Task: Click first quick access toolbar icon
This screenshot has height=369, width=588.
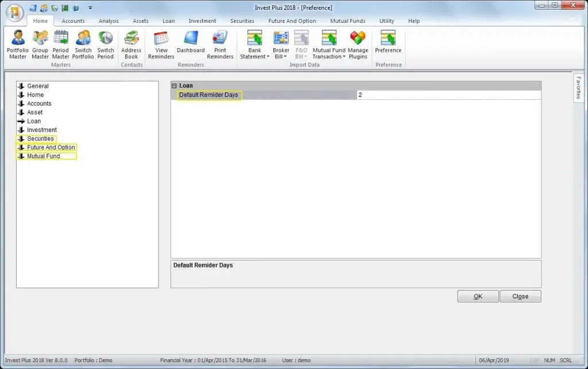Action: point(33,7)
